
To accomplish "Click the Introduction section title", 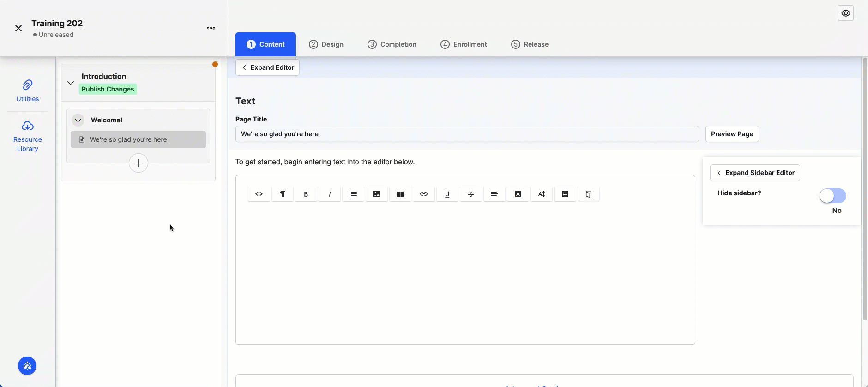I will (104, 76).
